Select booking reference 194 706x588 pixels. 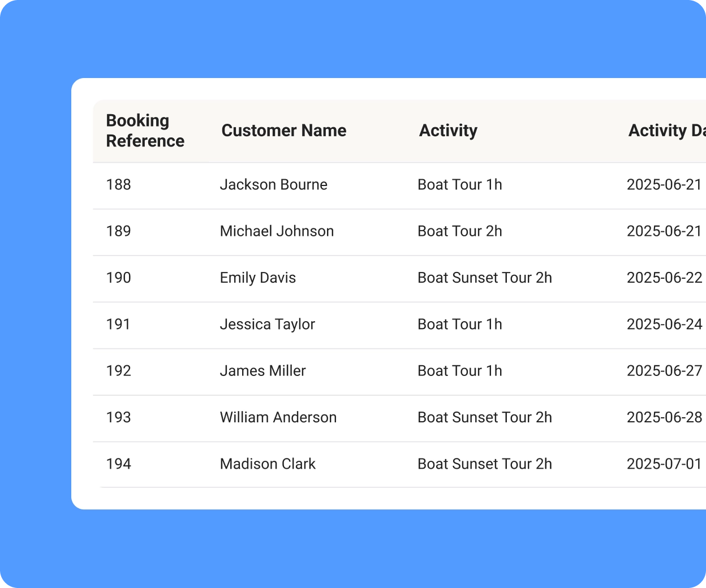(x=119, y=464)
